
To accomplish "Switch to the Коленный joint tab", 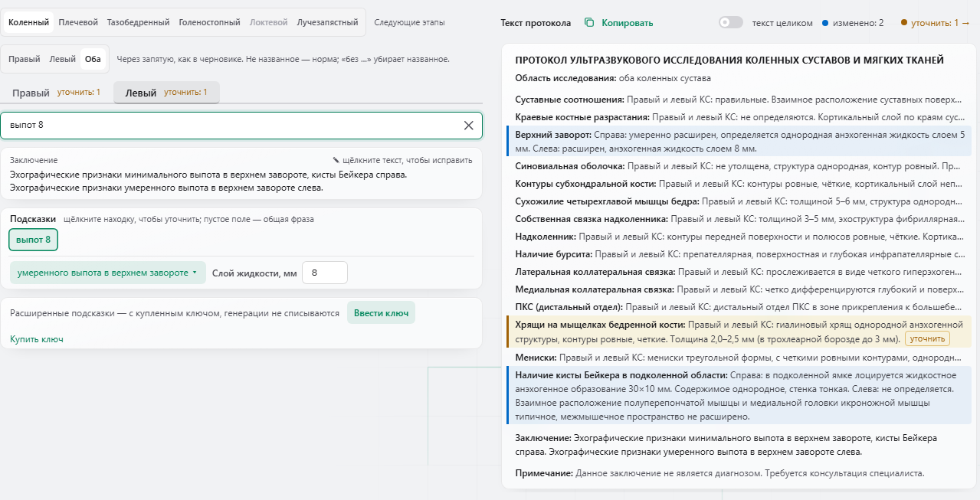I will (x=29, y=22).
